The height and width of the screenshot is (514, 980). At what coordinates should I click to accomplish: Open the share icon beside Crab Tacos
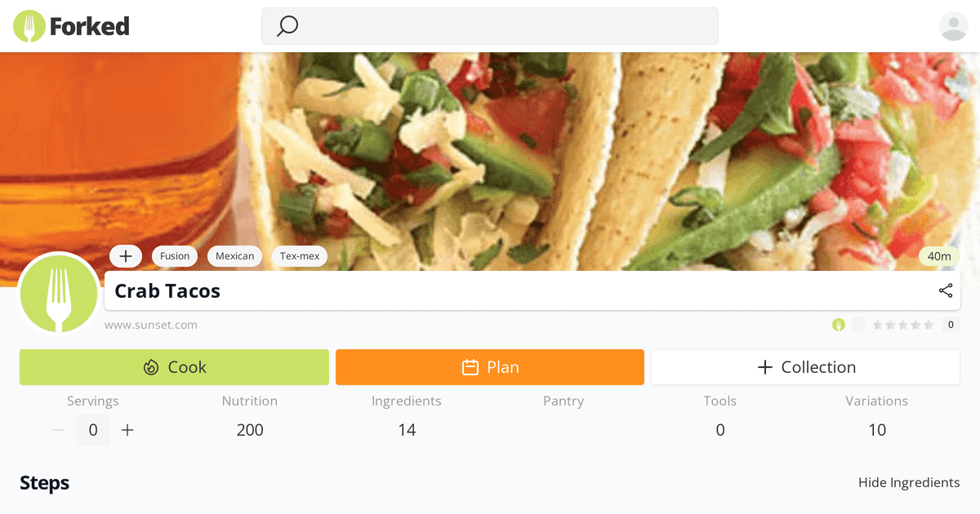point(945,290)
